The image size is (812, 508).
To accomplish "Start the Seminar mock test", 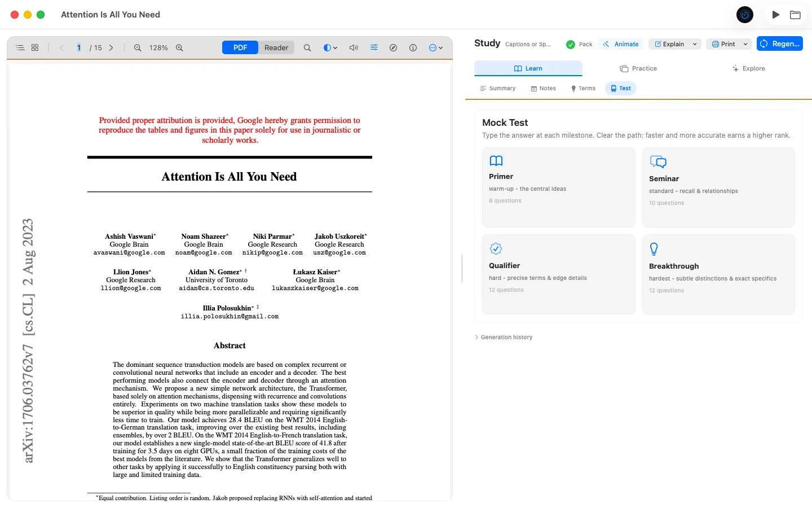I will click(718, 187).
